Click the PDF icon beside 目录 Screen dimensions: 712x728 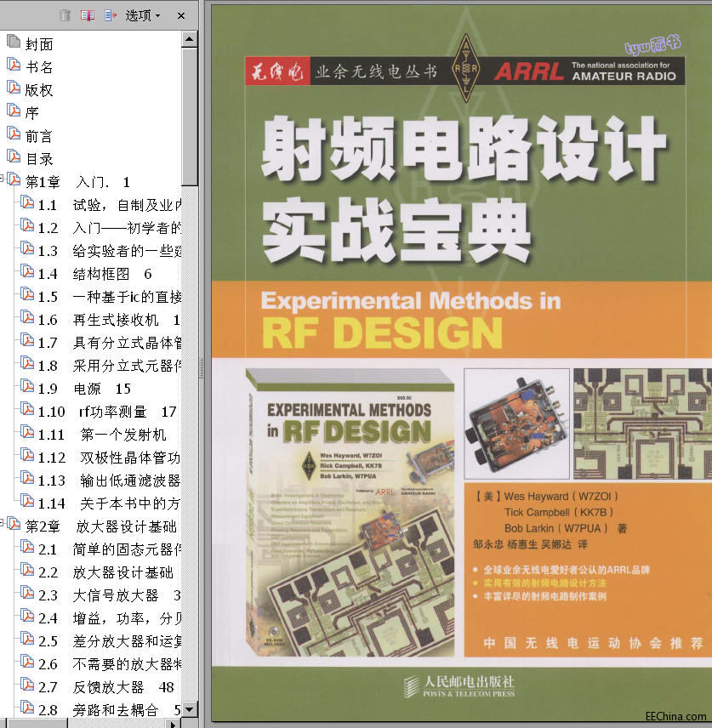(x=14, y=156)
